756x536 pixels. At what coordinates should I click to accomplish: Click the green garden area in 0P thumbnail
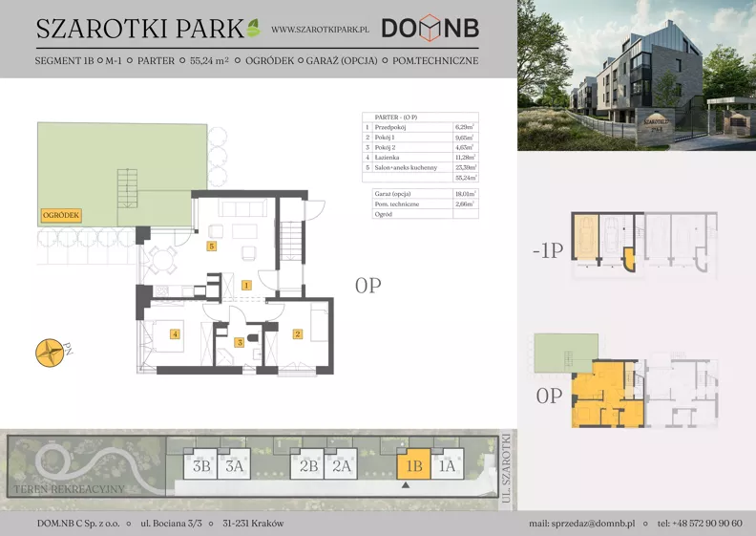tap(566, 354)
